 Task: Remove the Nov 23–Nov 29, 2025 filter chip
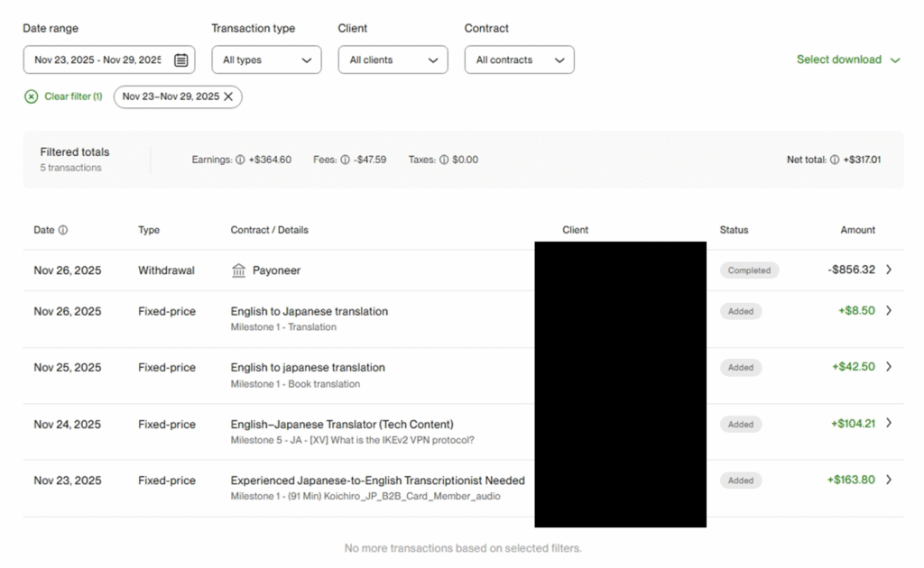coord(228,96)
